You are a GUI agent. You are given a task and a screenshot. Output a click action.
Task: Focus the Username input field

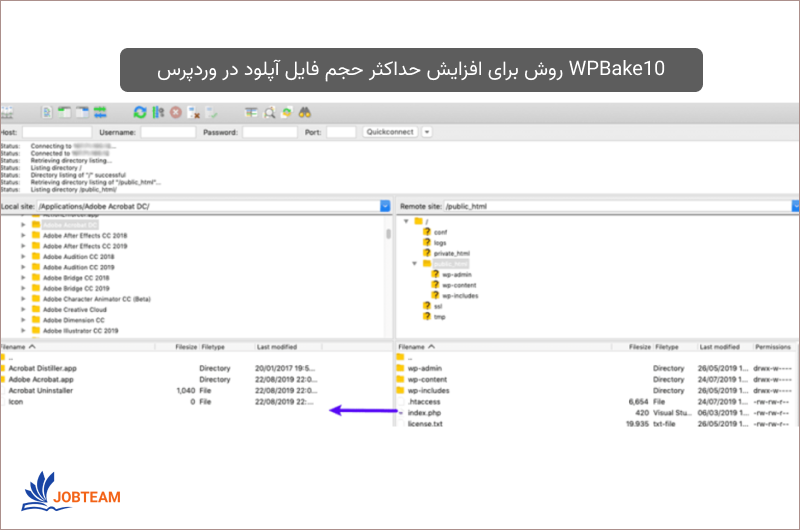[x=168, y=133]
